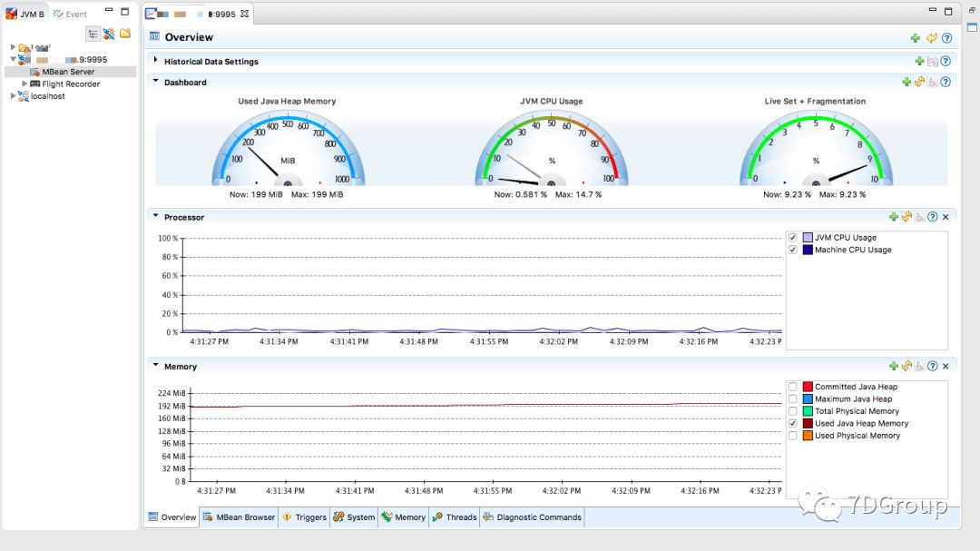Click the Committed Java Heap color swatch
This screenshot has height=551, width=980.
[x=808, y=387]
